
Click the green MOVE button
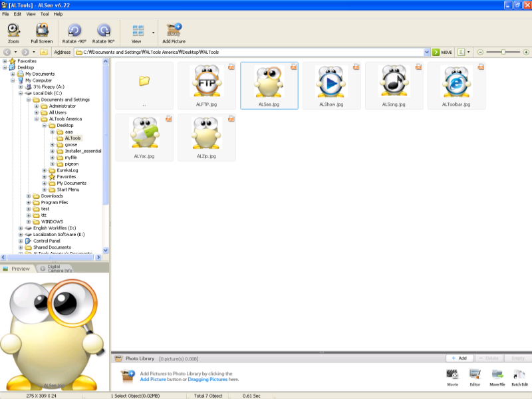point(442,52)
